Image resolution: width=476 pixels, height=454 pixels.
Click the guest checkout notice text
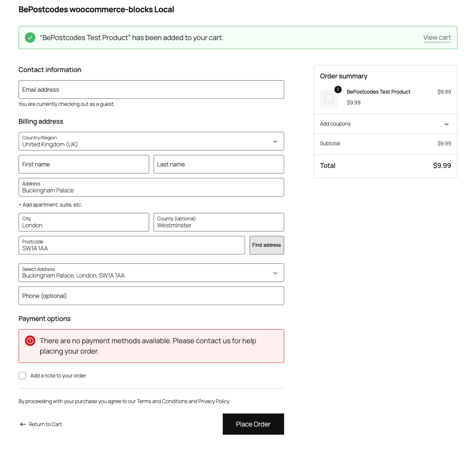67,104
